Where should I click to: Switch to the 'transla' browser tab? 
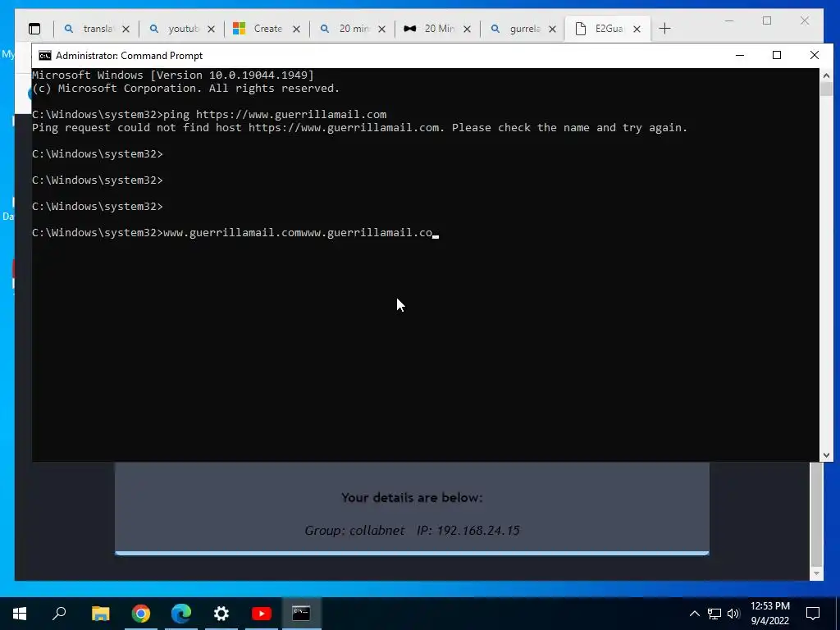[x=97, y=29]
